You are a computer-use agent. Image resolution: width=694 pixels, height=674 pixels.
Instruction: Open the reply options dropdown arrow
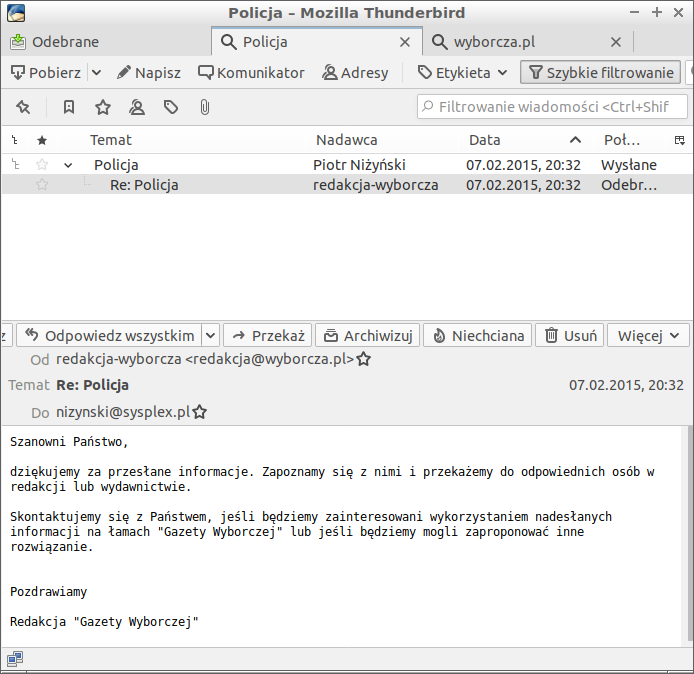[211, 336]
